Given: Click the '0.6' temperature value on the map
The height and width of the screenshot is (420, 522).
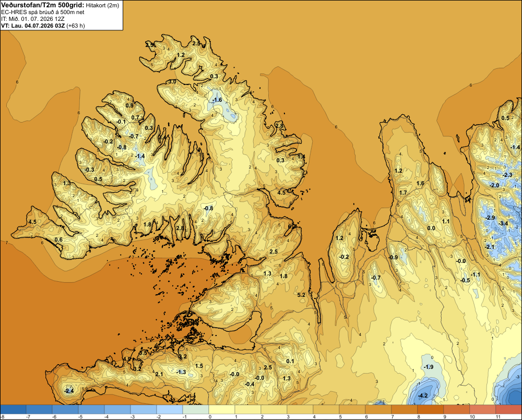Looking at the screenshot, I should pos(58,239).
